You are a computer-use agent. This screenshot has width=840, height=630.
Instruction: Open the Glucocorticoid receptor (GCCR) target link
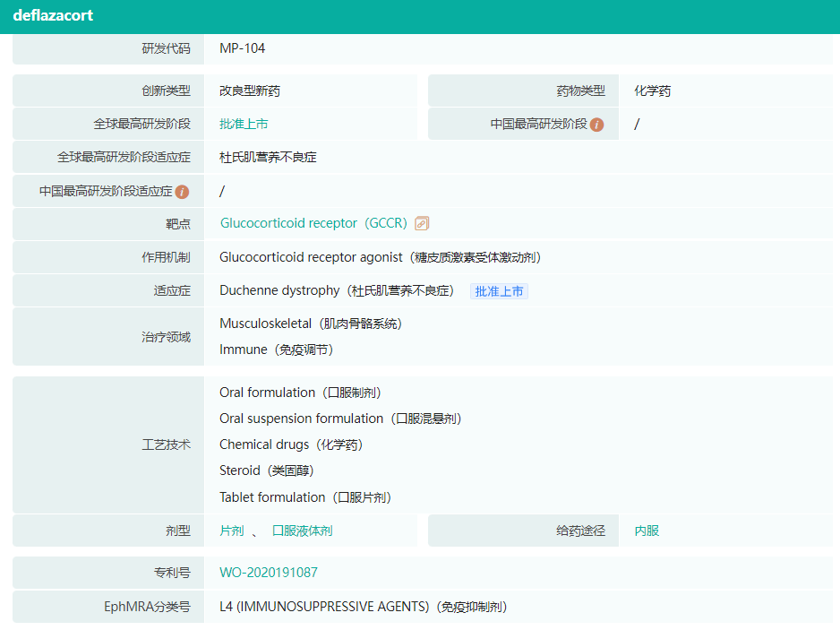[x=313, y=223]
